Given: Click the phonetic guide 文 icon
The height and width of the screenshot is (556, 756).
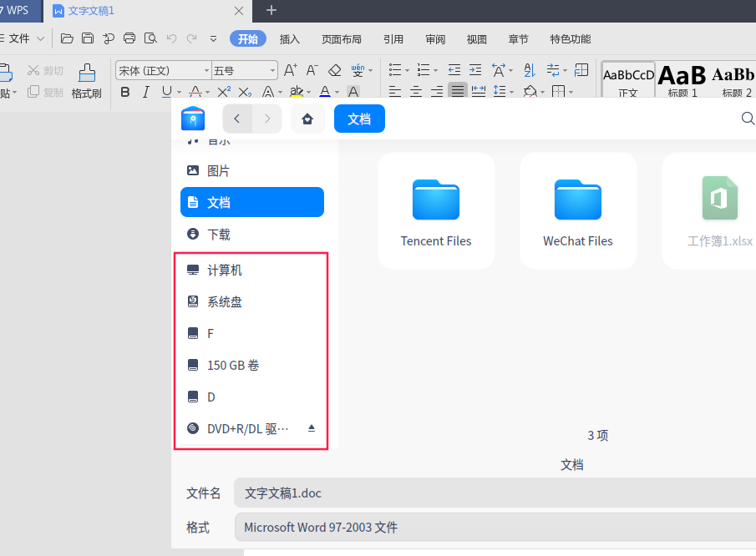Looking at the screenshot, I should 358,70.
